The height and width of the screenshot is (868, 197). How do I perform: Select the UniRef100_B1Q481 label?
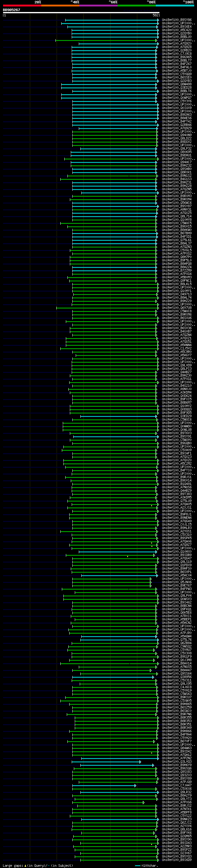click(x=177, y=484)
